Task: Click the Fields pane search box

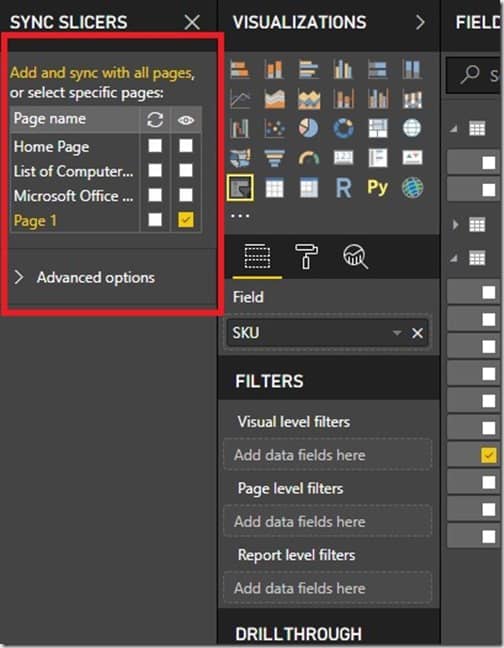Action: [475, 76]
